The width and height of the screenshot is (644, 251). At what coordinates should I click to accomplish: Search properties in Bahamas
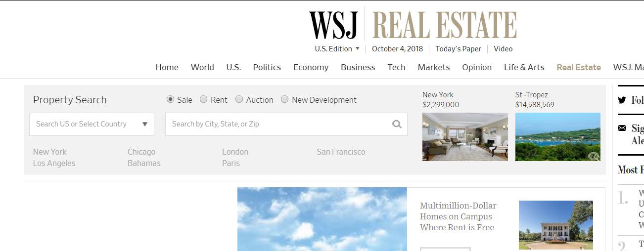tap(144, 164)
